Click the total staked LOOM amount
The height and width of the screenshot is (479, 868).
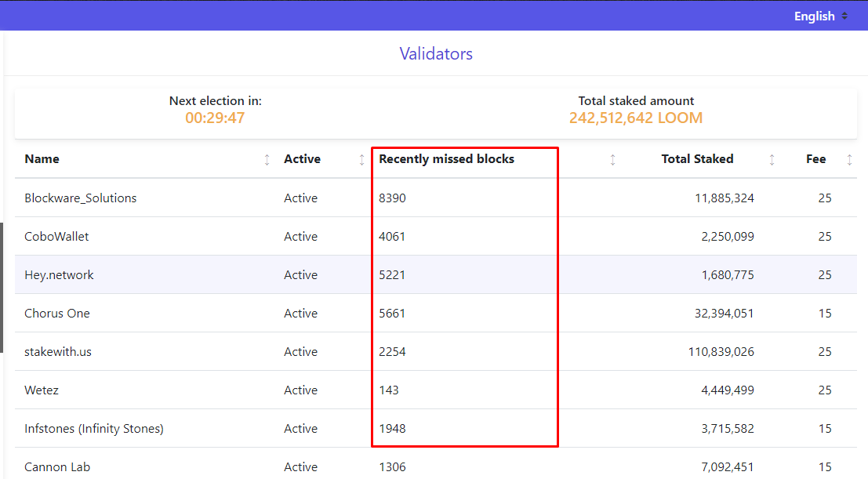click(635, 118)
